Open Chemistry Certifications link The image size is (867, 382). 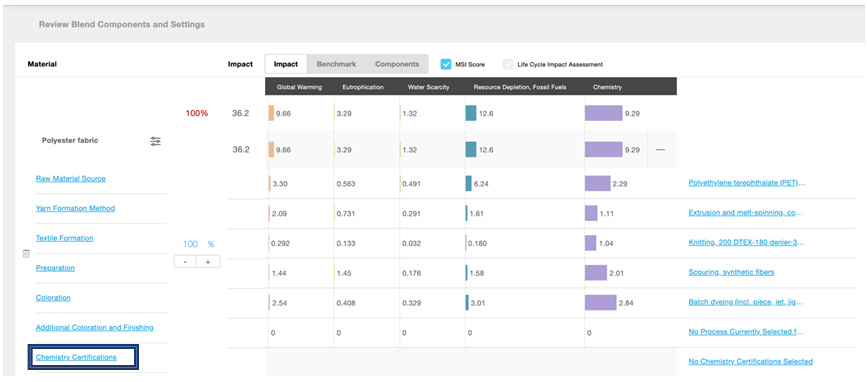click(x=76, y=357)
